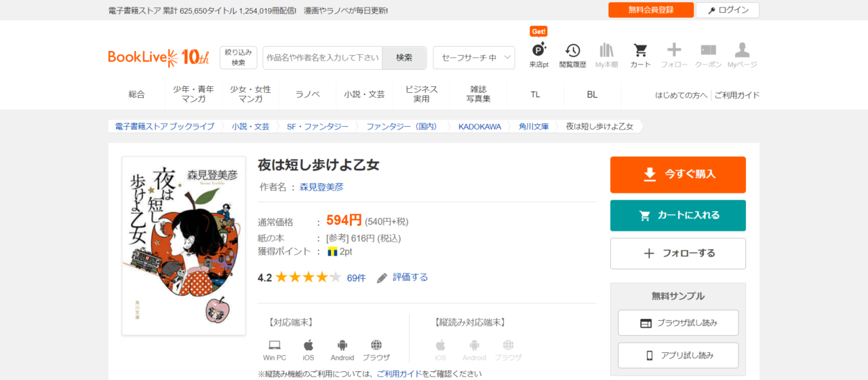
Task: Click the BookLive 10th logo
Action: pyautogui.click(x=159, y=58)
